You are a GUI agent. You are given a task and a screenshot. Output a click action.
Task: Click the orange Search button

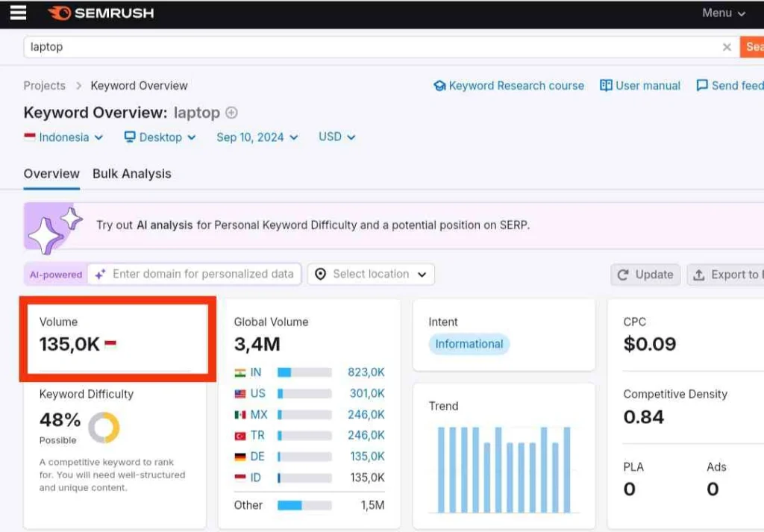click(x=752, y=47)
